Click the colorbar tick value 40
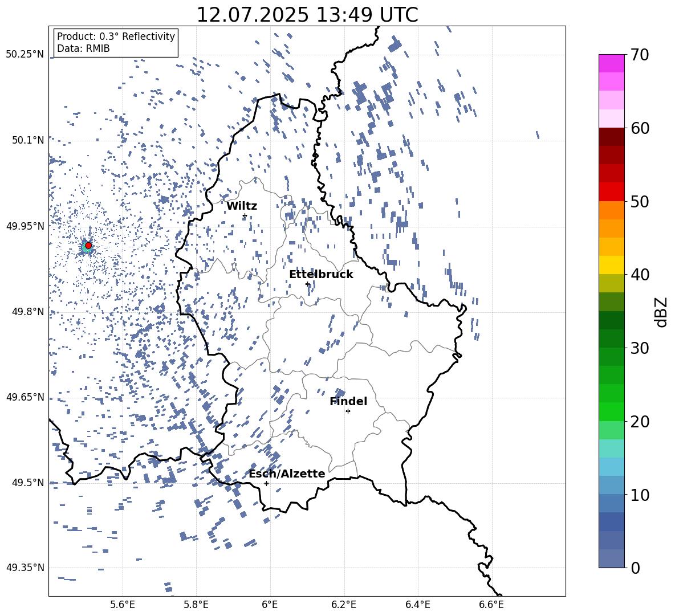Image resolution: width=675 pixels, height=616 pixels. [640, 275]
